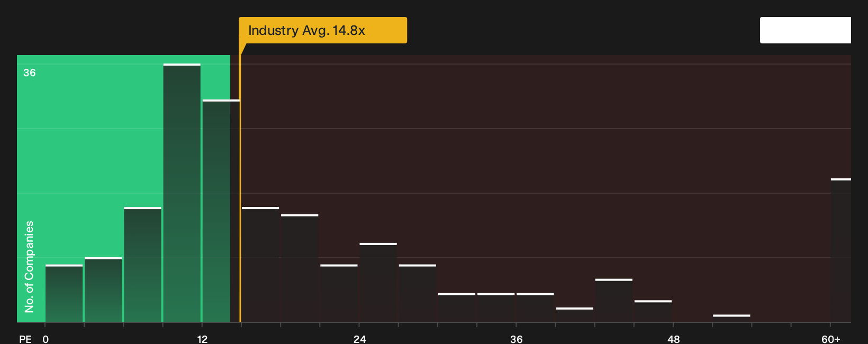
Task: Click the bar just right of the average line
Action: pyautogui.click(x=260, y=265)
